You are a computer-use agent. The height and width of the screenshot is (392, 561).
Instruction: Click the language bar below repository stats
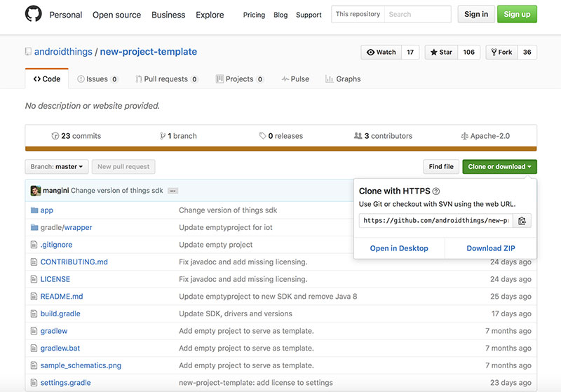pos(280,149)
